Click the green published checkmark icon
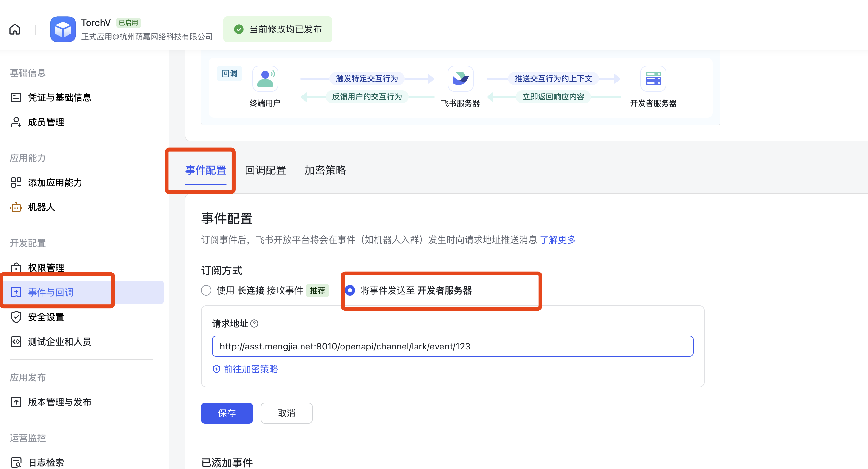The height and width of the screenshot is (469, 868). click(239, 29)
